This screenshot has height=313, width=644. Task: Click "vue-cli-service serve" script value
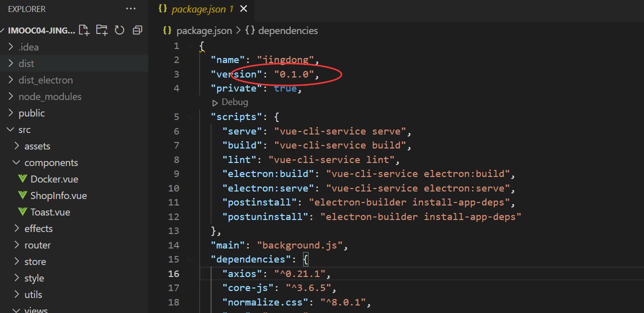[341, 131]
